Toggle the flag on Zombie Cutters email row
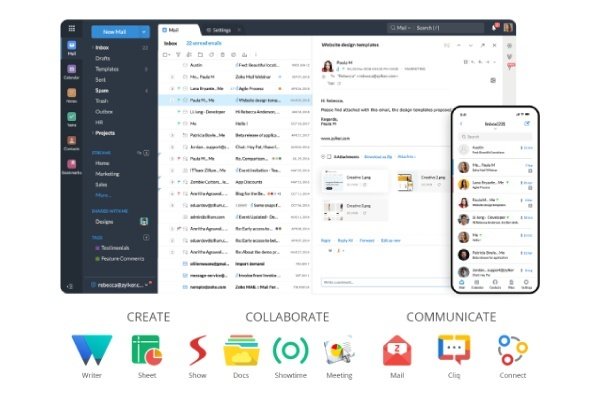Image resolution: width=600 pixels, height=400 pixels. (179, 182)
